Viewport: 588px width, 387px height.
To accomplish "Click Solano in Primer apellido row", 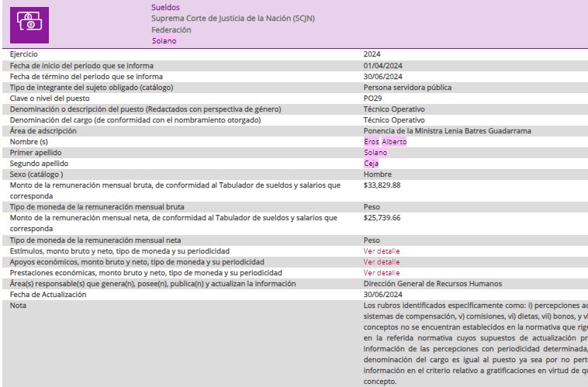I will 375,153.
